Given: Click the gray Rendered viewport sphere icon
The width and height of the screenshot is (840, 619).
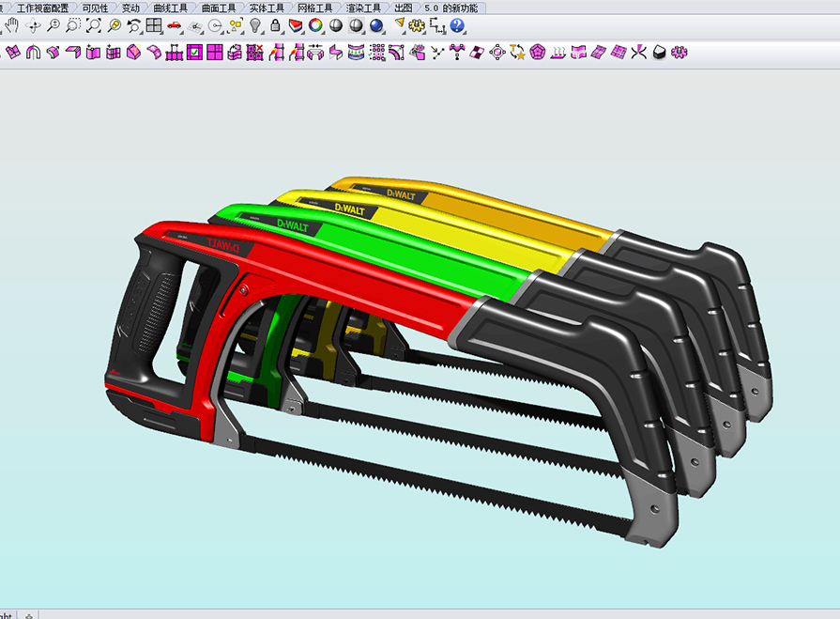Looking at the screenshot, I should click(357, 25).
